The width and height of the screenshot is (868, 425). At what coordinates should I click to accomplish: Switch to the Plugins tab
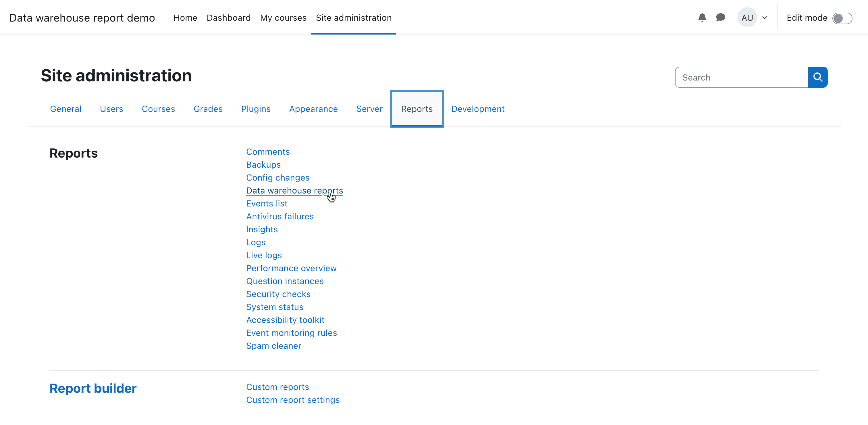256,109
